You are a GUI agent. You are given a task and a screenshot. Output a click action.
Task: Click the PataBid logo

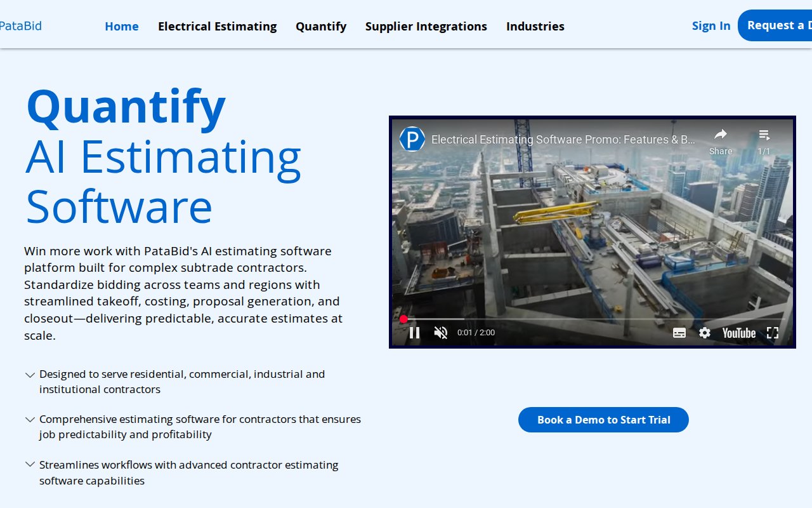(x=20, y=26)
